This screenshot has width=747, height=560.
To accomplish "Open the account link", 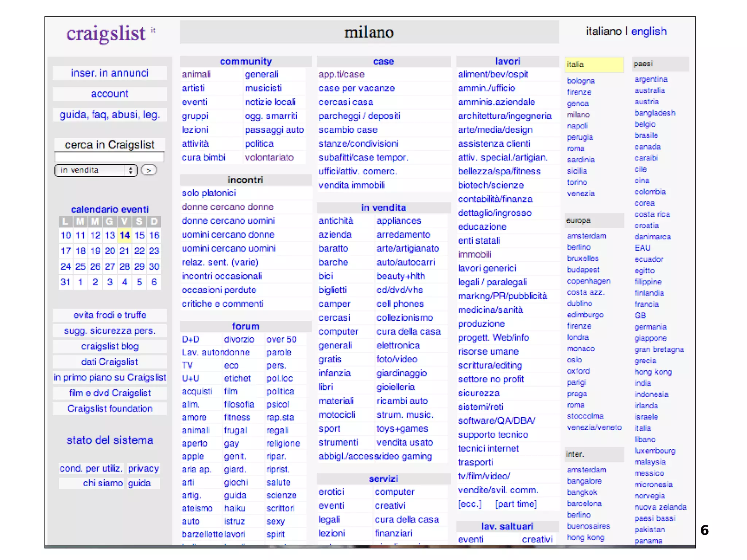I will (110, 94).
